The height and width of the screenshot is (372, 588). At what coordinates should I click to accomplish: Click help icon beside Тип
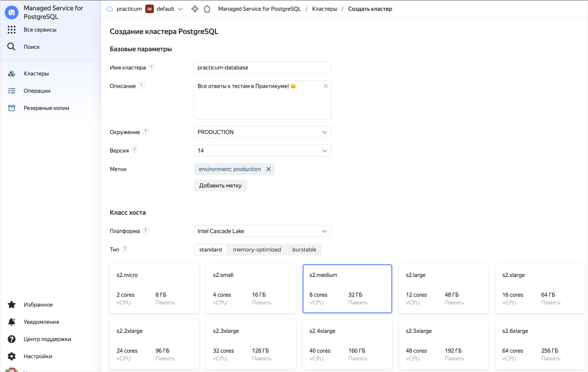point(125,249)
